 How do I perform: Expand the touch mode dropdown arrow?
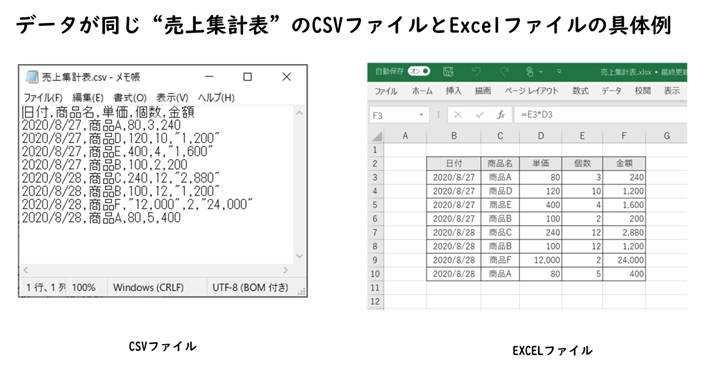tap(541, 72)
